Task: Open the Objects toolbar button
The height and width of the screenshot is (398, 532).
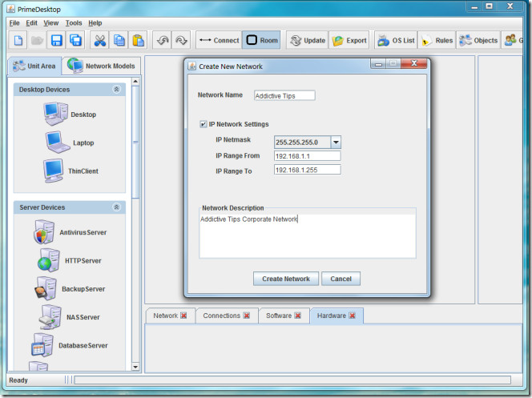Action: [x=478, y=40]
